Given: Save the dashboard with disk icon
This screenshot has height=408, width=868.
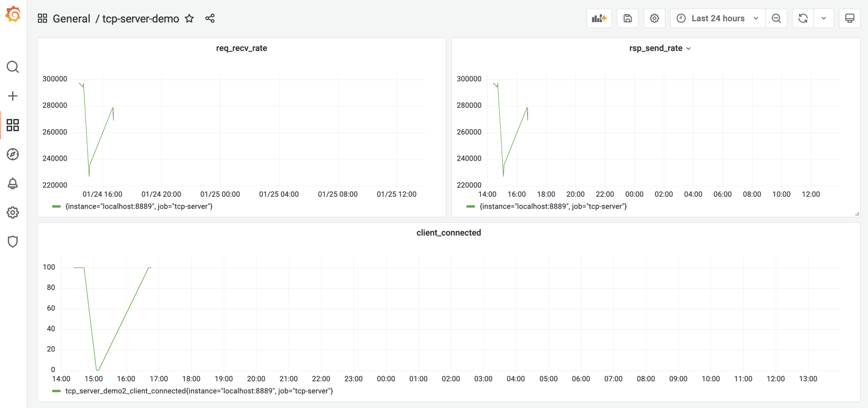Looking at the screenshot, I should pyautogui.click(x=627, y=19).
